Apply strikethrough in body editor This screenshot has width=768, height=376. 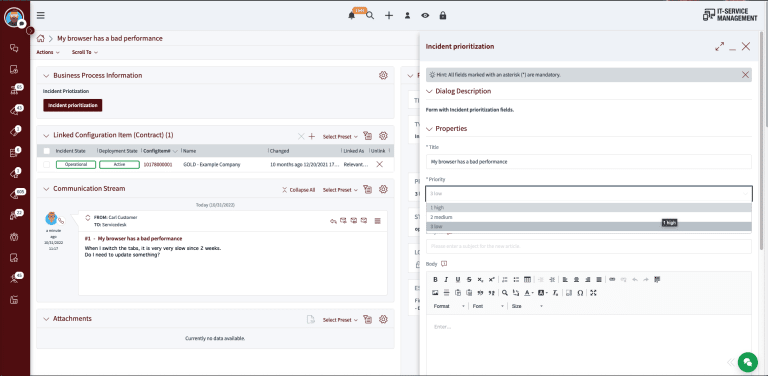click(x=469, y=280)
